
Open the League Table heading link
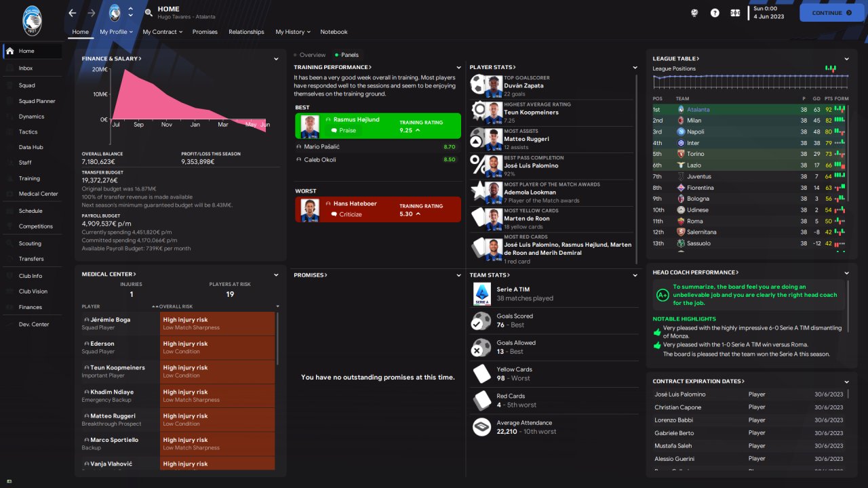[675, 59]
